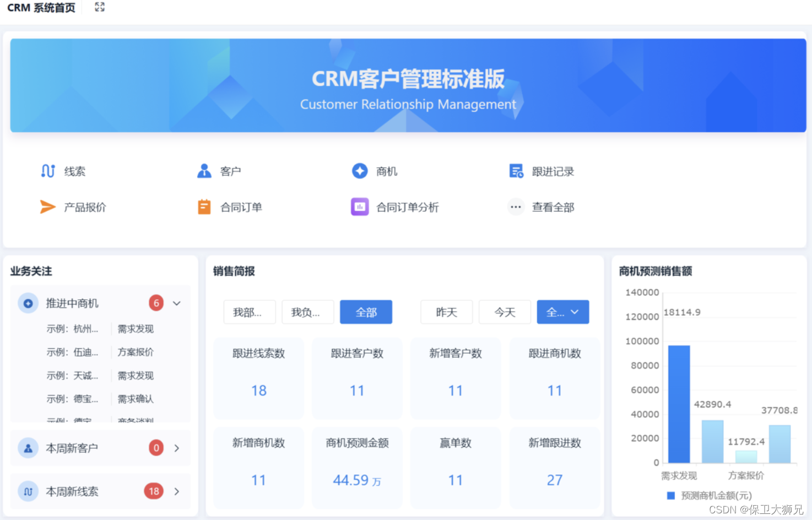Click the 42890.4 light blue bar
Screen dimensions: 812x520
click(712, 441)
